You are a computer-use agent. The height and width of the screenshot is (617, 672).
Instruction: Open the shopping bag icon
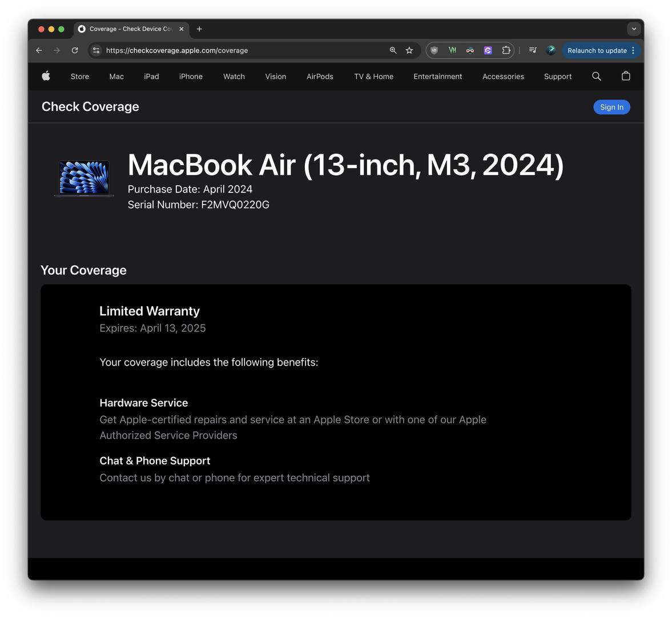coord(626,76)
